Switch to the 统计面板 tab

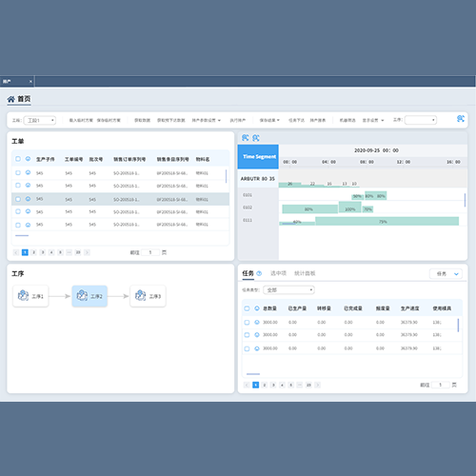[305, 273]
